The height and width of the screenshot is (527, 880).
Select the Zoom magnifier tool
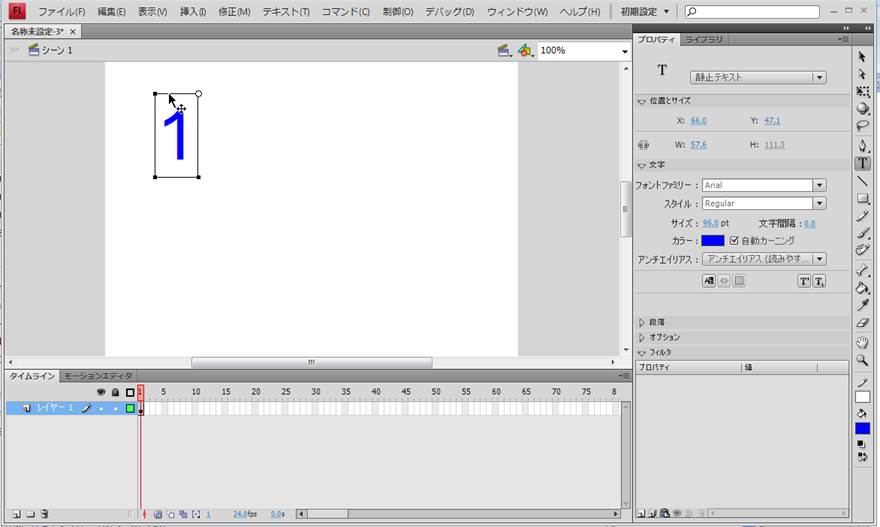pos(862,360)
